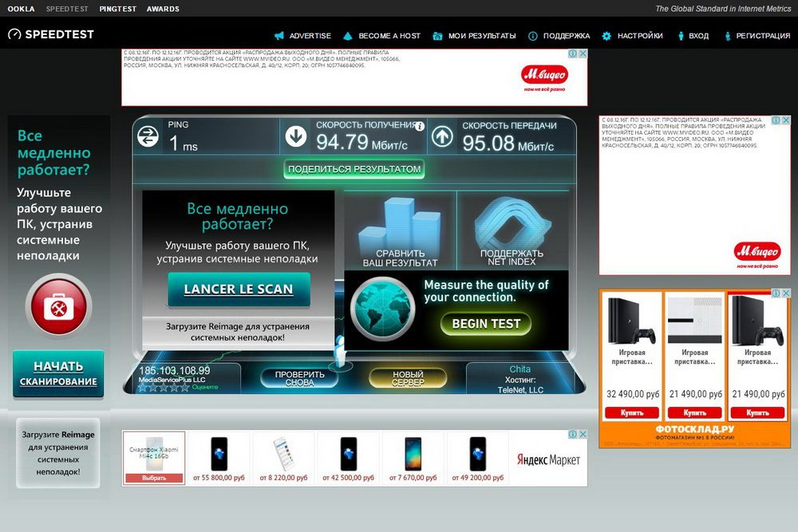
Task: Open the SPEEDTEST top tab
Action: (x=67, y=9)
